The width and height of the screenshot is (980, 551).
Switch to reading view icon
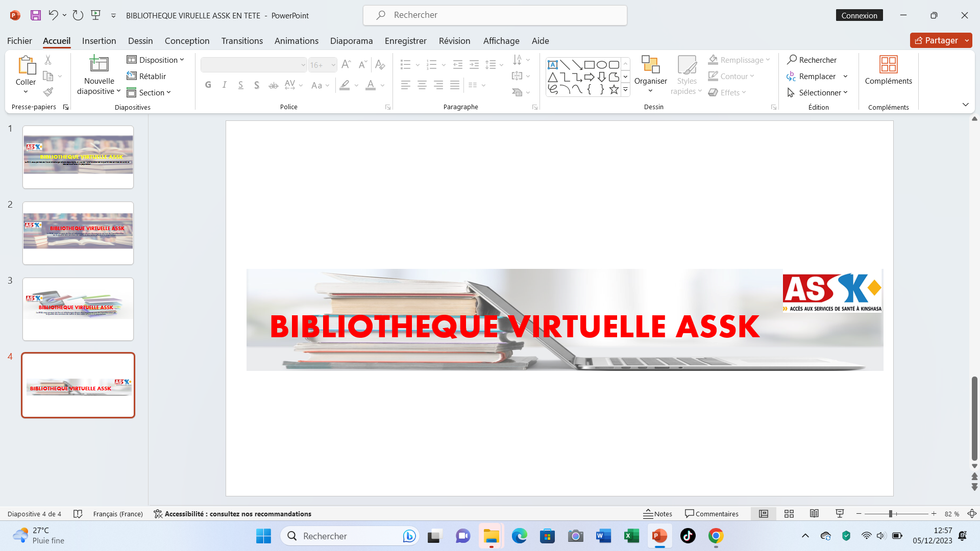[815, 514]
